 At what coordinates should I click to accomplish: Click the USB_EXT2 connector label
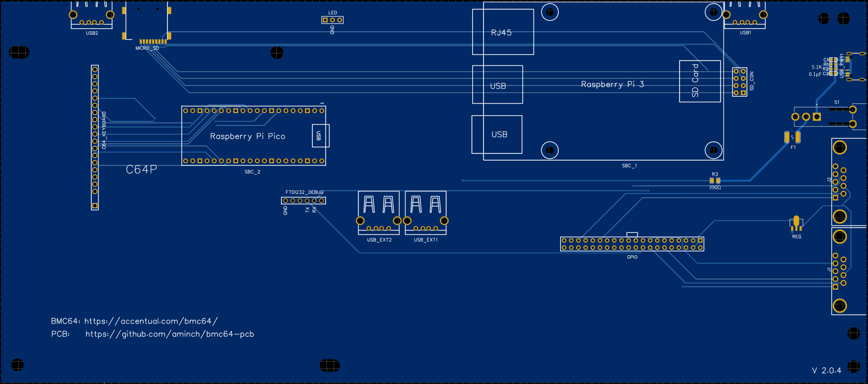[x=379, y=240]
